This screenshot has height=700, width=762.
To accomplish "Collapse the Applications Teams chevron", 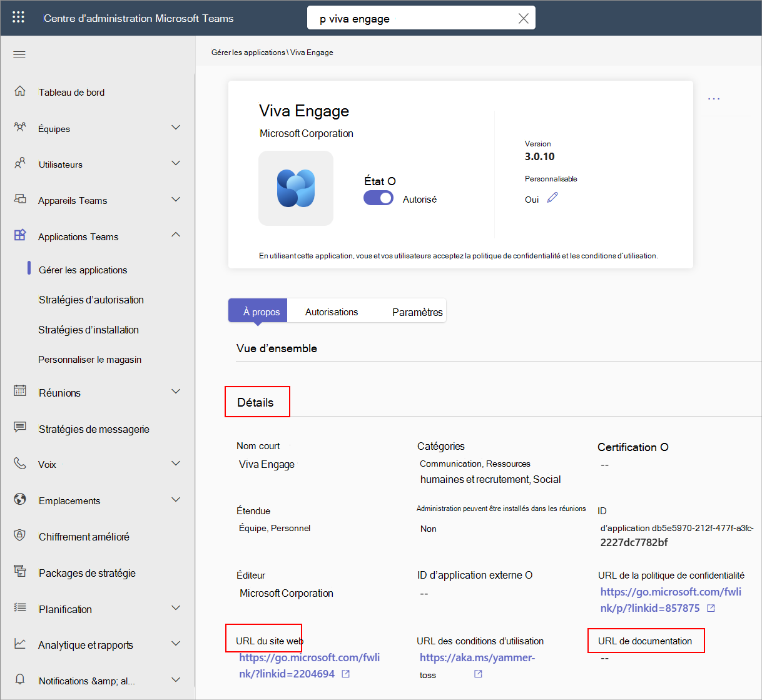I will [176, 235].
